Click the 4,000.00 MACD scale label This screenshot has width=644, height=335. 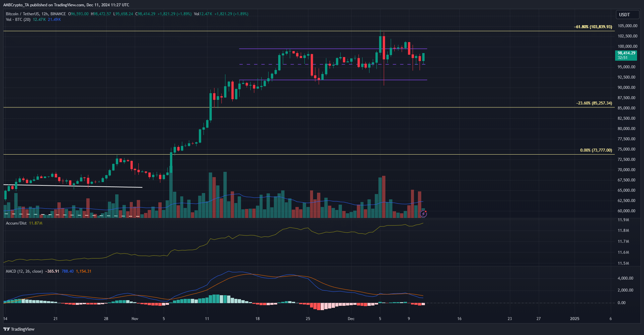(625, 278)
